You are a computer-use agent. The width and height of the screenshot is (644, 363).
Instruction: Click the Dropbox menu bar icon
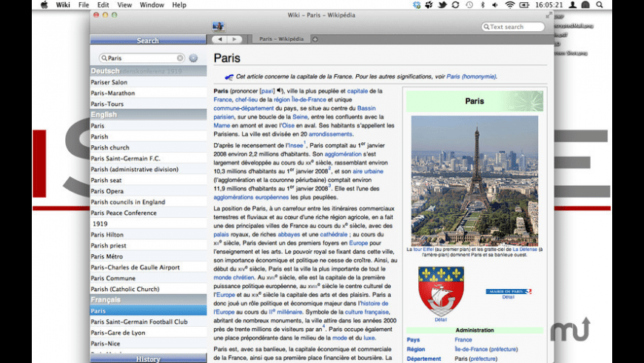[417, 5]
